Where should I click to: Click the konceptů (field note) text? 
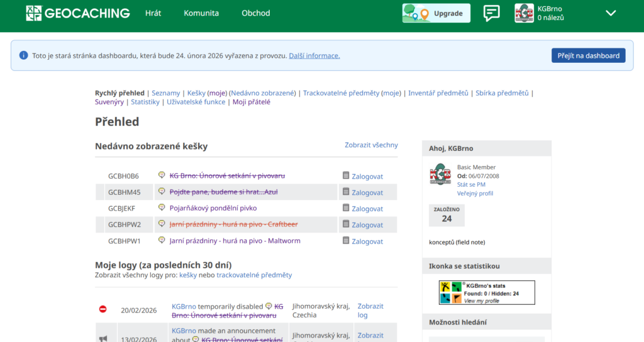tap(457, 242)
